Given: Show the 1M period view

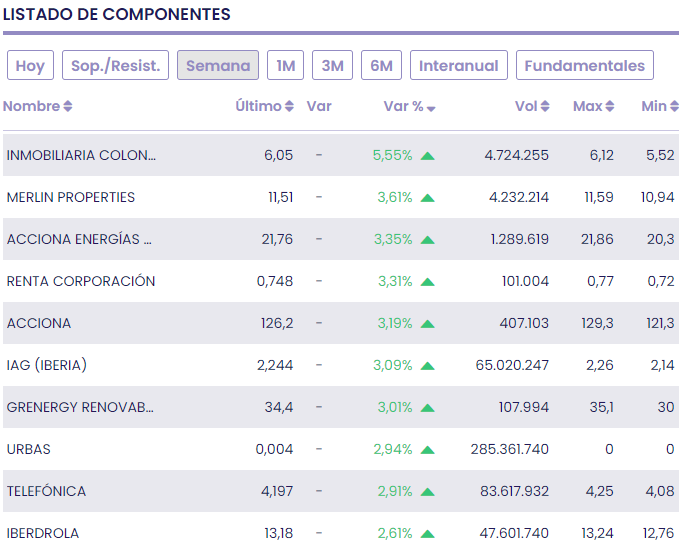Looking at the screenshot, I should 286,66.
